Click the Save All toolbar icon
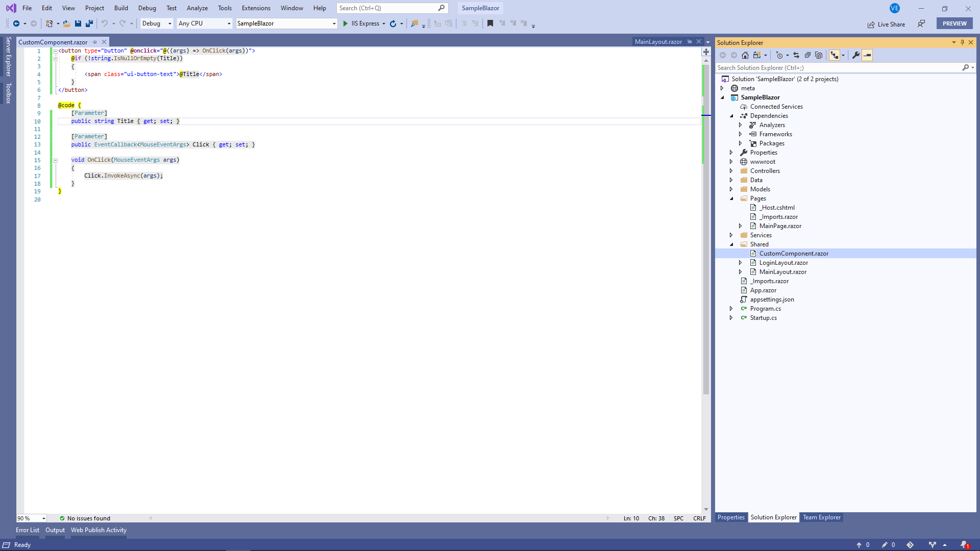Image resolution: width=980 pixels, height=551 pixels. (x=89, y=23)
